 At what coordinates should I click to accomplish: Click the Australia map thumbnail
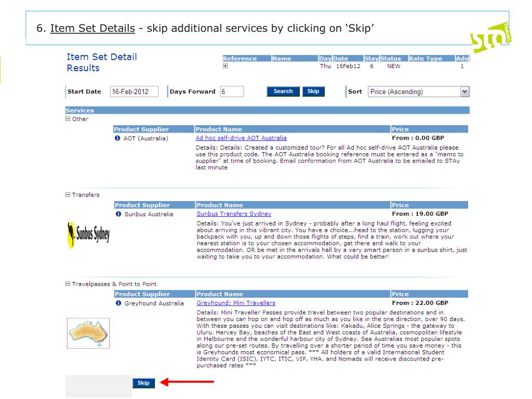[x=88, y=333]
